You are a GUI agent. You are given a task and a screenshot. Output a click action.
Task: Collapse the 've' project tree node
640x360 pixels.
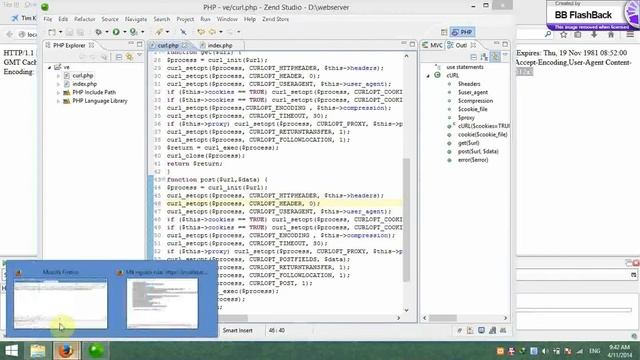point(49,67)
